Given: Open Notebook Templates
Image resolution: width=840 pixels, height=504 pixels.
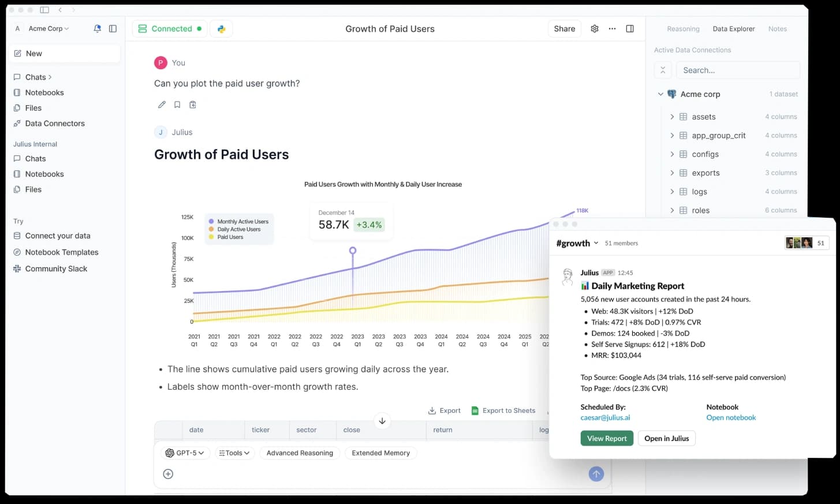Looking at the screenshot, I should point(56,252).
